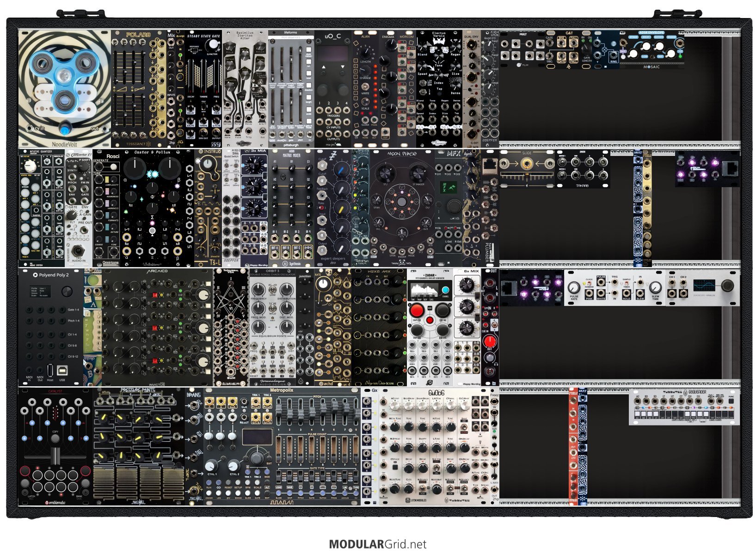756x554 pixels.
Task: Click the top knob on 6x MIX
Action: 467,286
